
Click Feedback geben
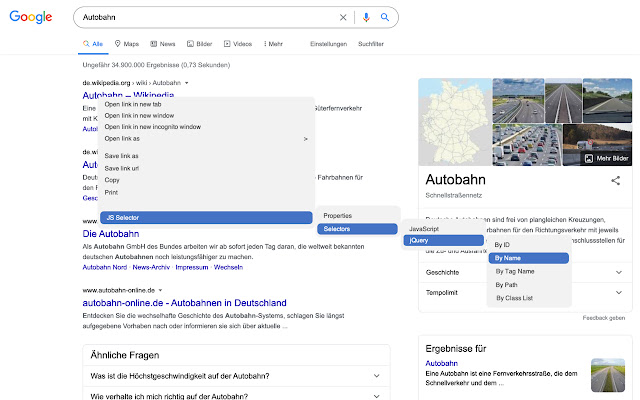[604, 318]
